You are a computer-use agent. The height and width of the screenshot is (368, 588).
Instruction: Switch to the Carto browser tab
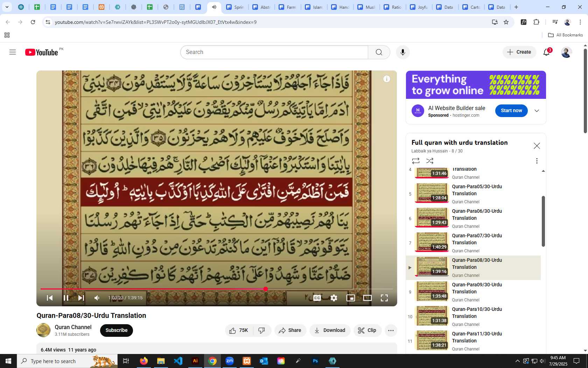(471, 7)
